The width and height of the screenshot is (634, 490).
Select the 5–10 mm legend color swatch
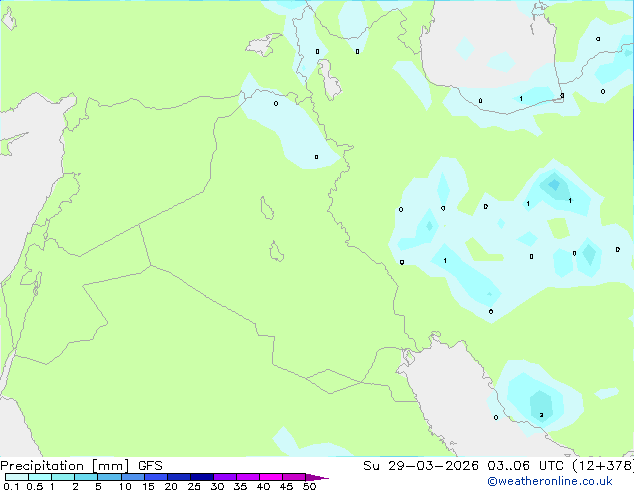click(x=110, y=477)
